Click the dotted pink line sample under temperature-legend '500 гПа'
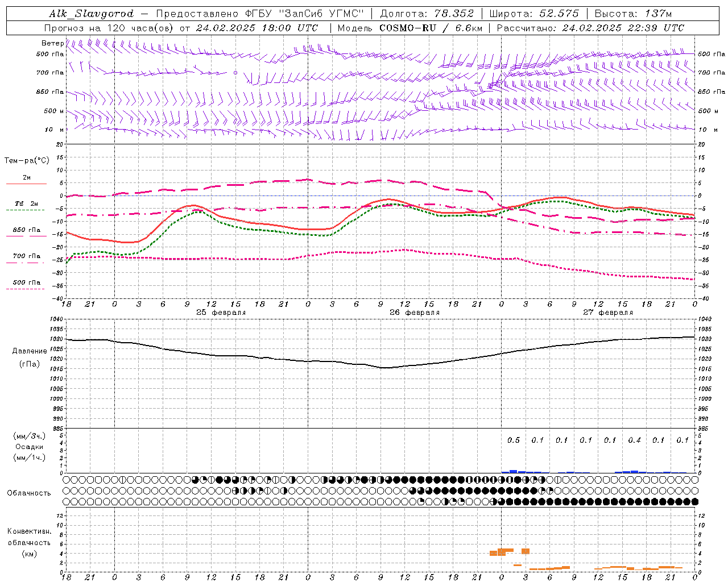The height and width of the screenshot is (582, 728). [25, 289]
